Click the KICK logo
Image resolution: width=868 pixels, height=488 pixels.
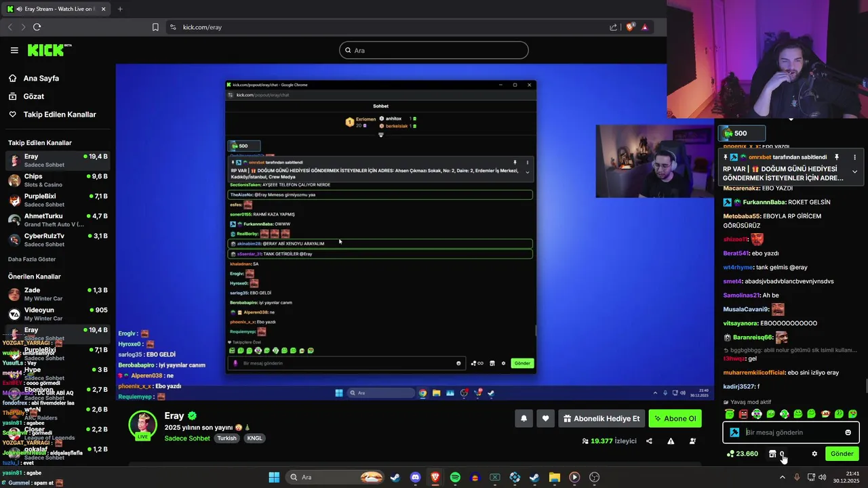pyautogui.click(x=49, y=50)
